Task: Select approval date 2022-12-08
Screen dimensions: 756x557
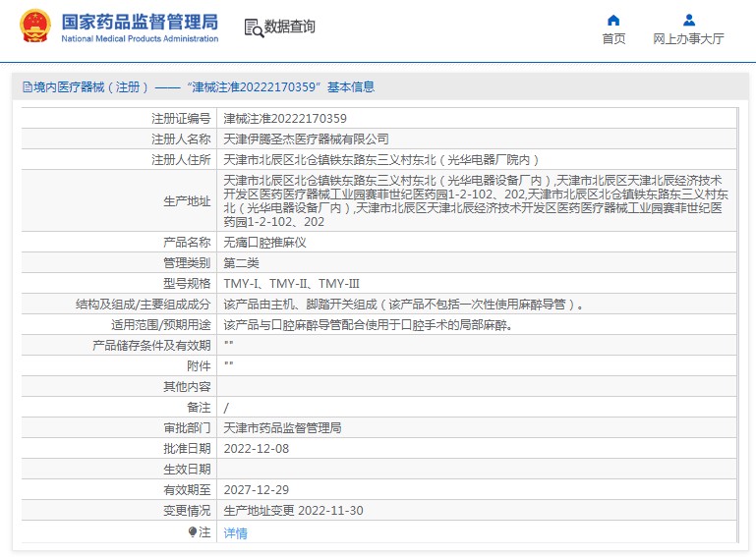Action: tap(256, 449)
